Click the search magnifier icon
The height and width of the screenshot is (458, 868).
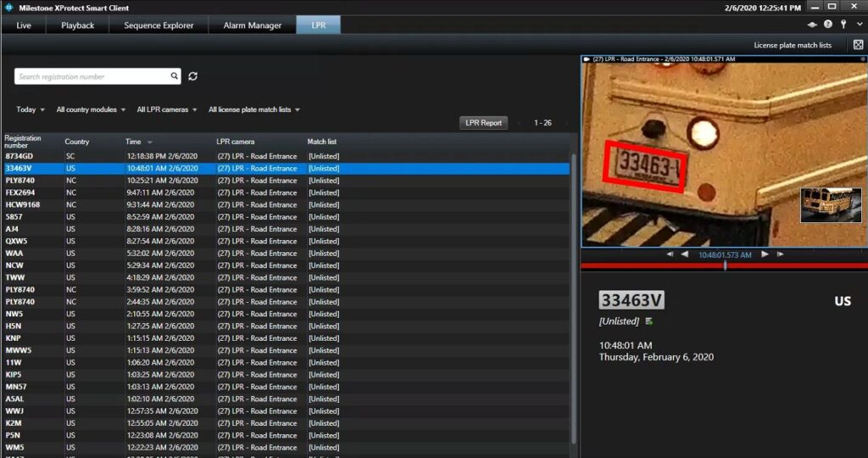pos(175,76)
